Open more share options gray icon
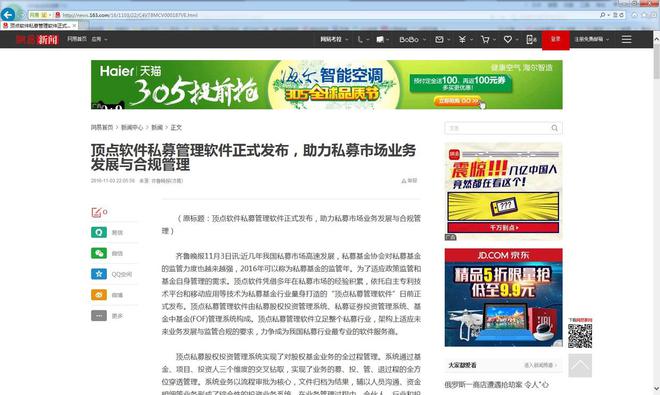Image resolution: width=660 pixels, height=395 pixels. point(99,315)
